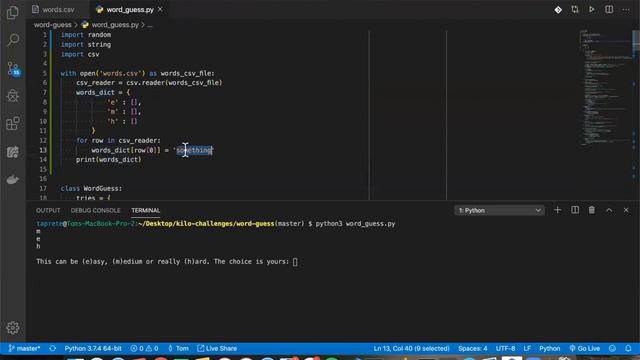
Task: Open problems via errors and warnings count
Action: pyautogui.click(x=144, y=348)
